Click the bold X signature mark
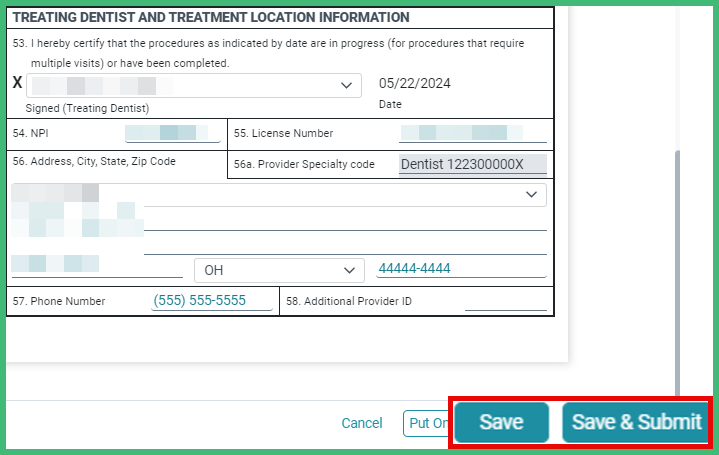 coord(17,84)
